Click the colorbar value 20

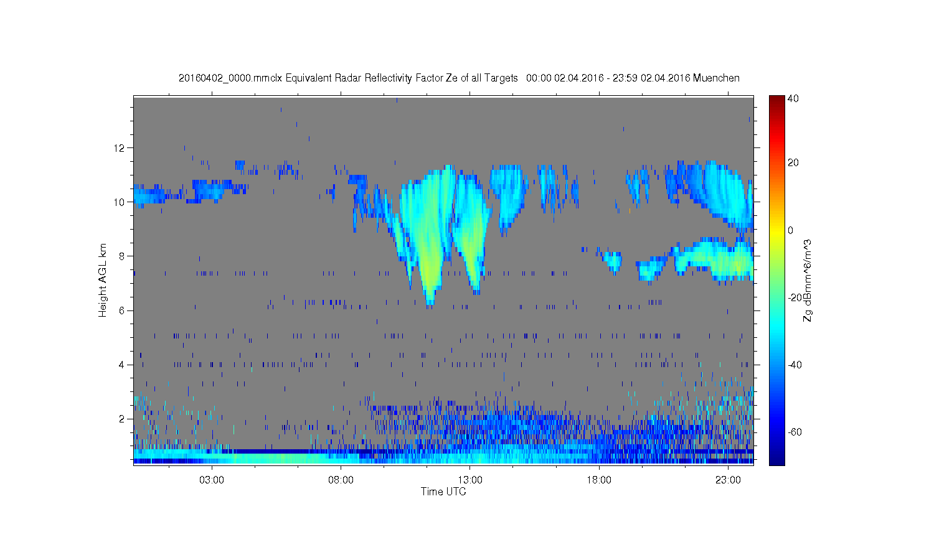coord(793,163)
